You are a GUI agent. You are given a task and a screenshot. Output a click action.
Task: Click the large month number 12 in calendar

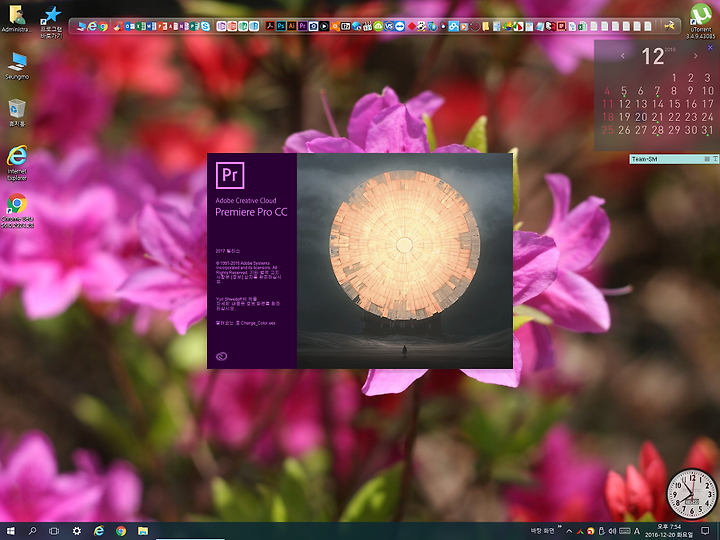652,56
